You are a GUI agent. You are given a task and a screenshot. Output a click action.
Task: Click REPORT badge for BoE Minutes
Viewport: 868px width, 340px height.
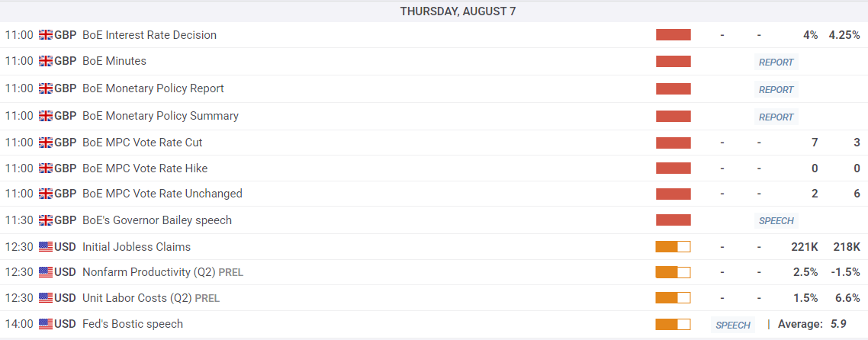point(776,63)
